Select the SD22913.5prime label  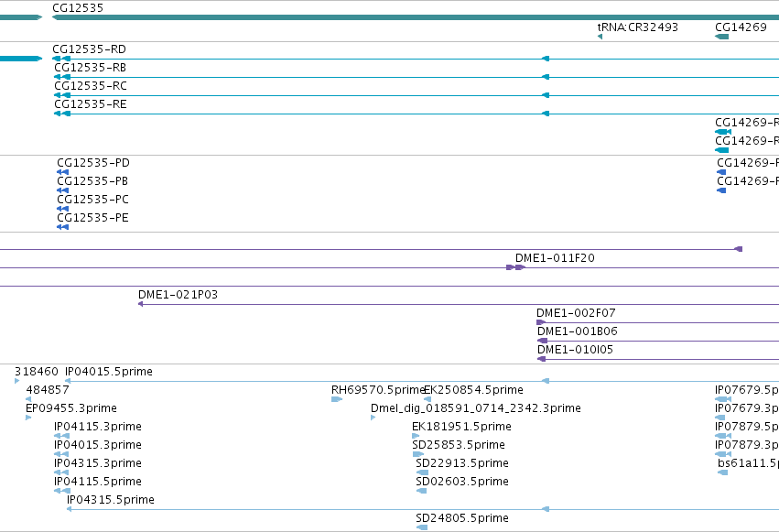(x=462, y=464)
